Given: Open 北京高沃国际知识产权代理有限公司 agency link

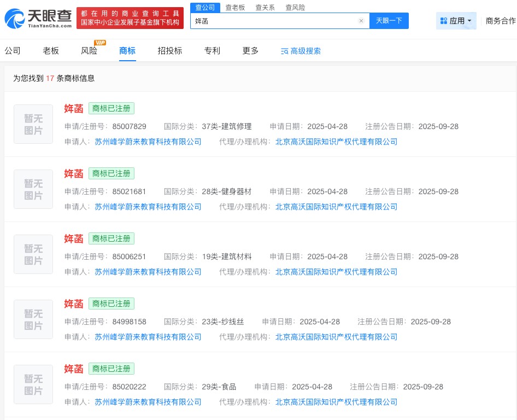Looking at the screenshot, I should pyautogui.click(x=336, y=142).
